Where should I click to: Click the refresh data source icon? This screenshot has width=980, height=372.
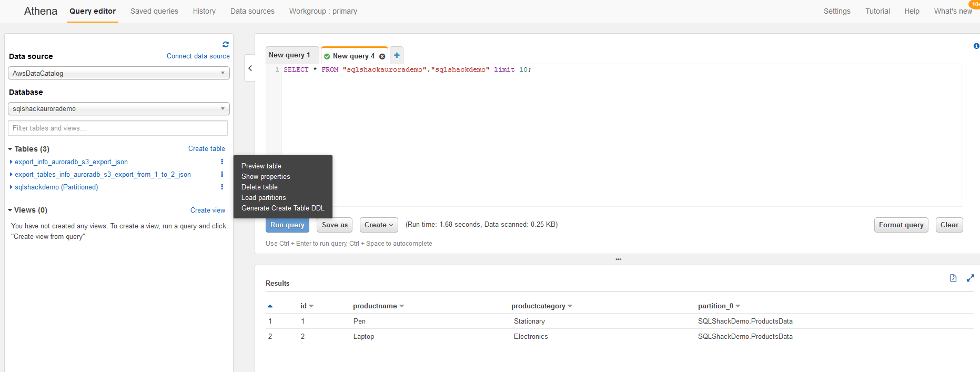[x=226, y=44]
